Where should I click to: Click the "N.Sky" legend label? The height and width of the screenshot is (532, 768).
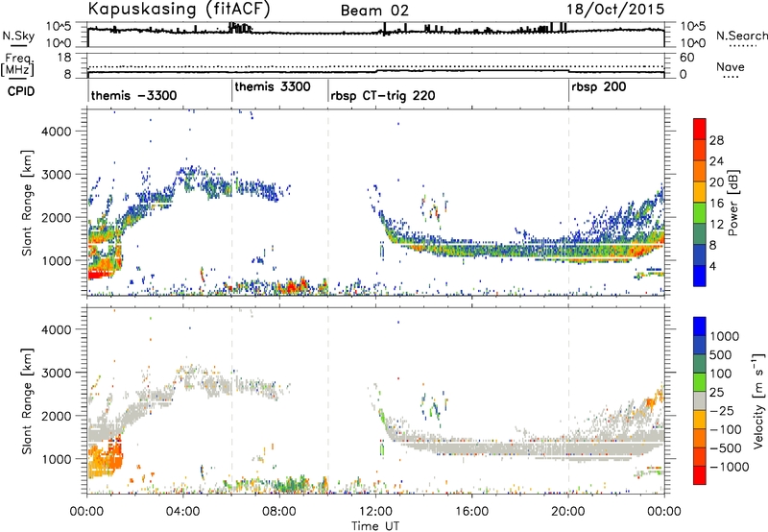coord(18,36)
